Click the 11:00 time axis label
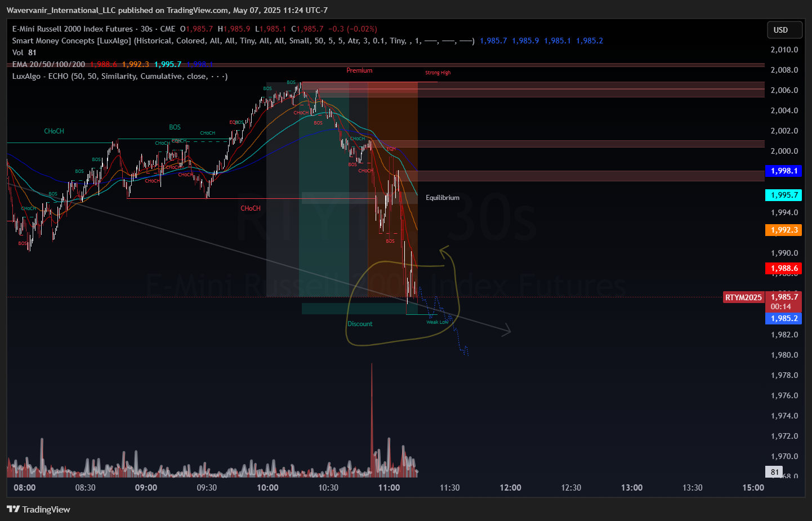Image resolution: width=812 pixels, height=521 pixels. pos(389,488)
